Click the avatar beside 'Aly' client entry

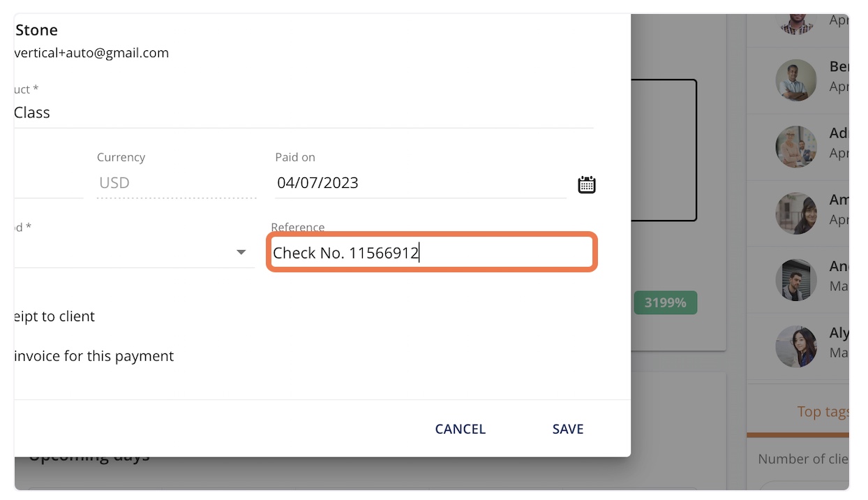point(796,346)
